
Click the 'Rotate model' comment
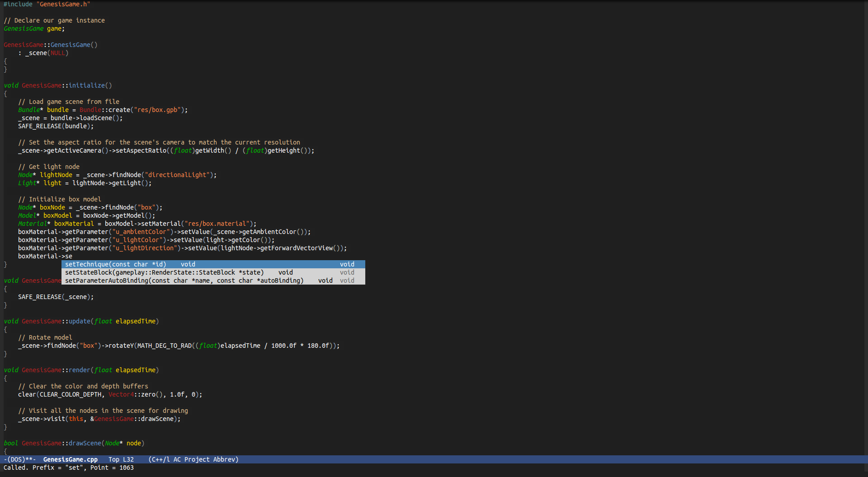click(x=45, y=337)
